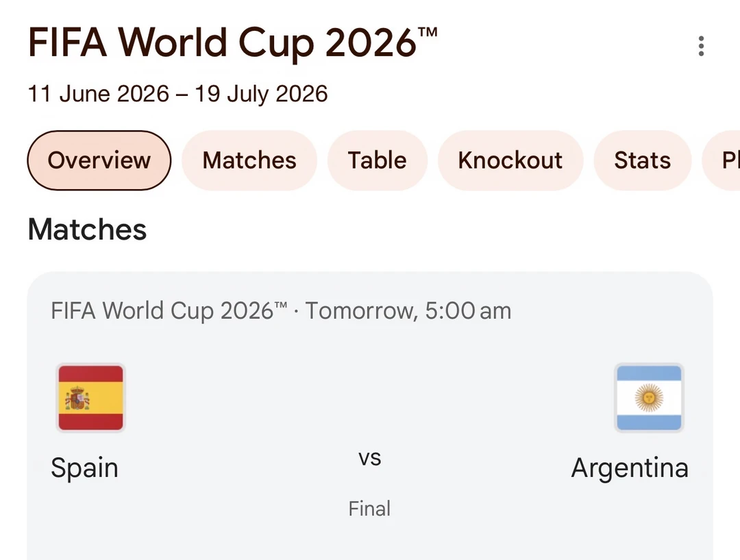Click the FIFA World Cup 2026 title
The width and height of the screenshot is (740, 560).
point(233,43)
